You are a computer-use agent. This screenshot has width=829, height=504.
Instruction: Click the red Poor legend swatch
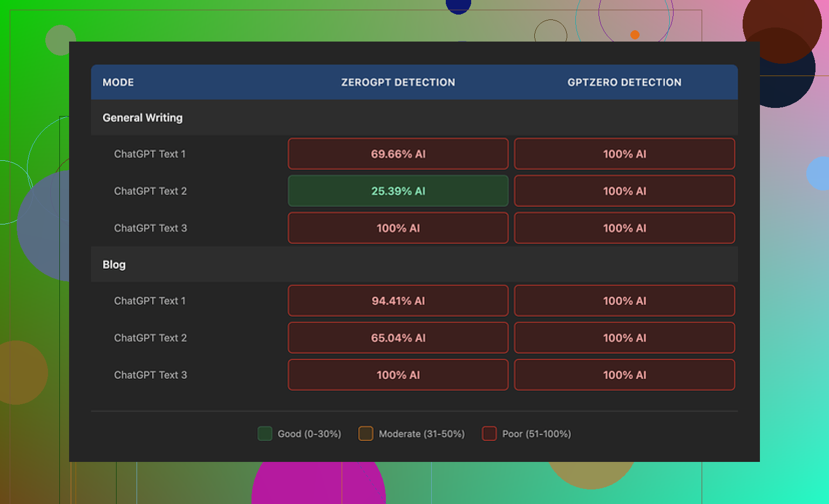click(489, 433)
